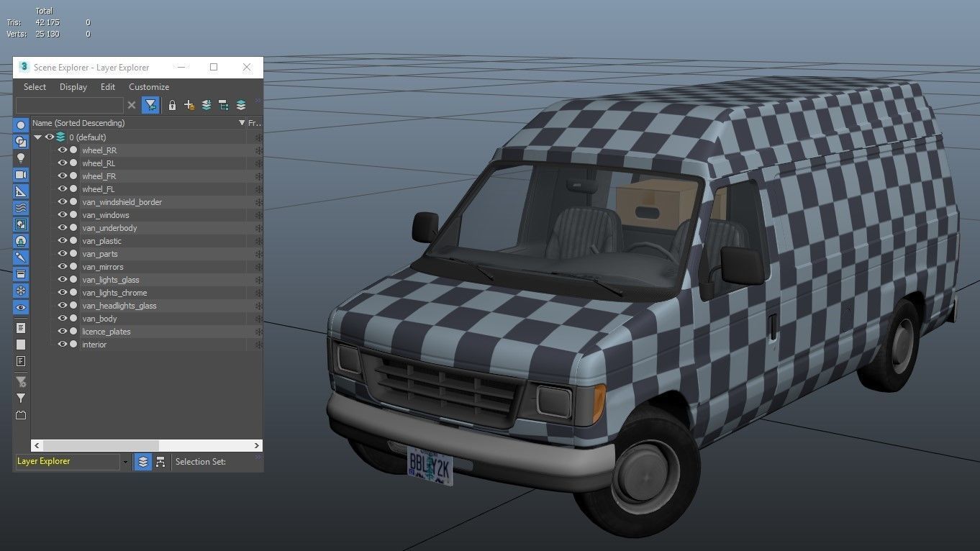Open the Display menu
980x551 pixels.
click(x=73, y=87)
